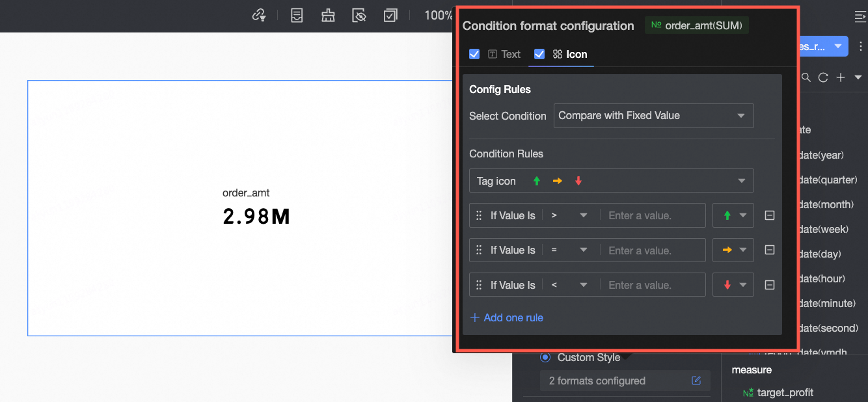The width and height of the screenshot is (868, 402).
Task: Click the measure section header
Action: [752, 369]
